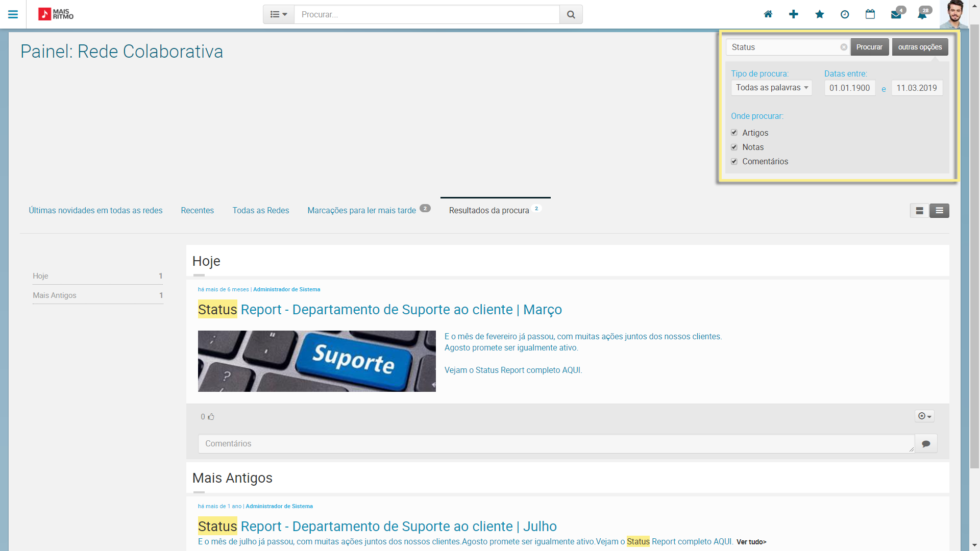Screen dimensions: 980x551
Task: Like the March Status Report post
Action: 211,417
